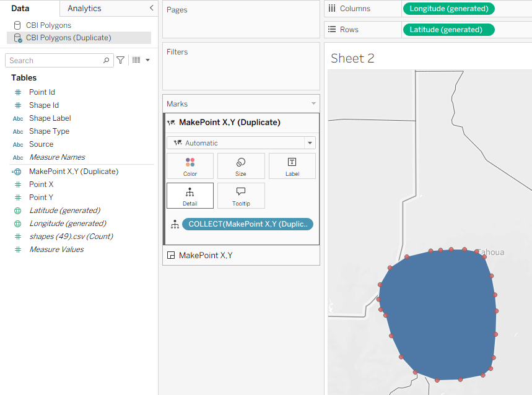
Task: Click detail icon beside COLLECT pill
Action: pos(175,224)
